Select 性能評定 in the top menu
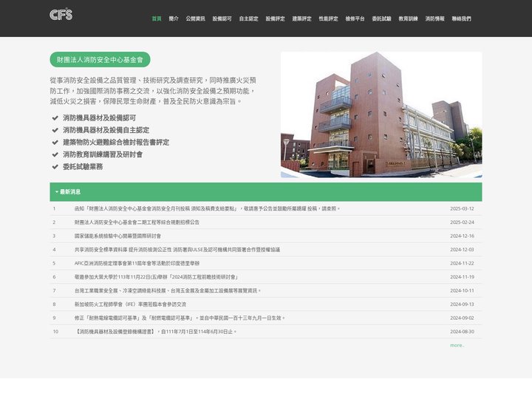 (328, 18)
